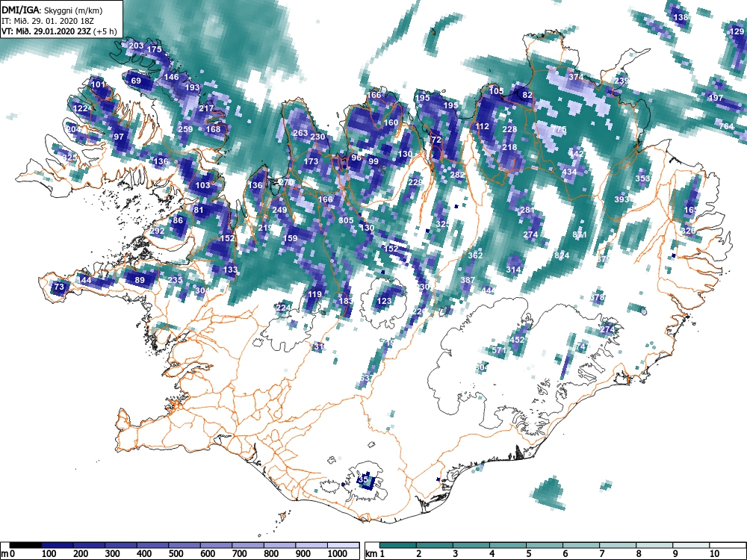Click the visibility value 73 on the map
The height and width of the screenshot is (560, 747).
(x=59, y=287)
